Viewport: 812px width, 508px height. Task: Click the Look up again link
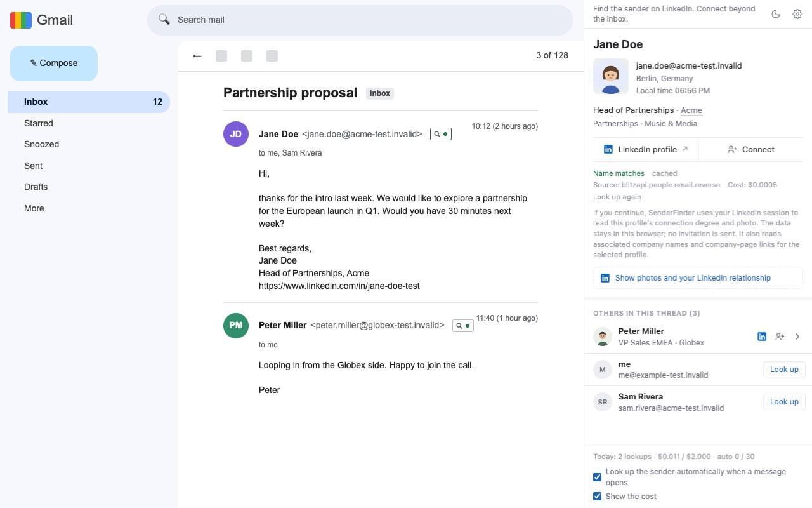[x=617, y=197]
